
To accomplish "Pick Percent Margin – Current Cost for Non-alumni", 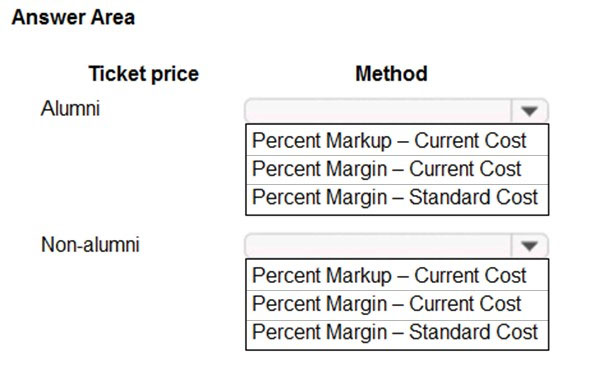I will point(397,304).
